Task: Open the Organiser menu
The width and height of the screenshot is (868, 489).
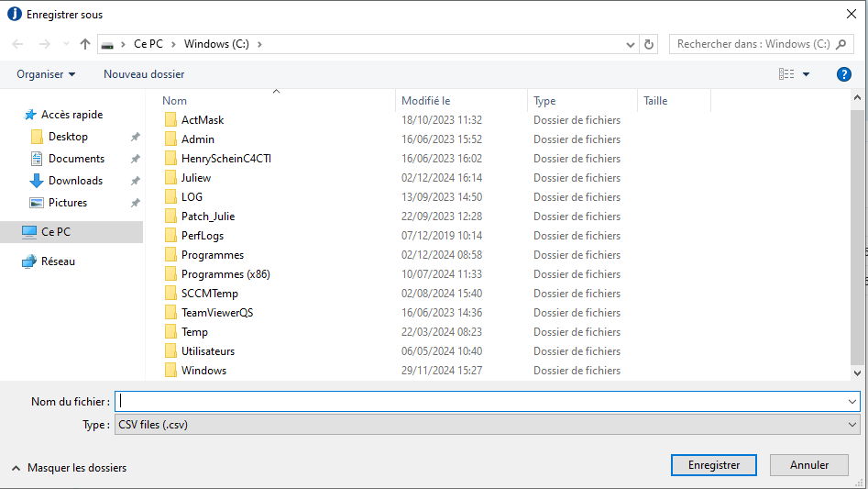Action: 46,74
